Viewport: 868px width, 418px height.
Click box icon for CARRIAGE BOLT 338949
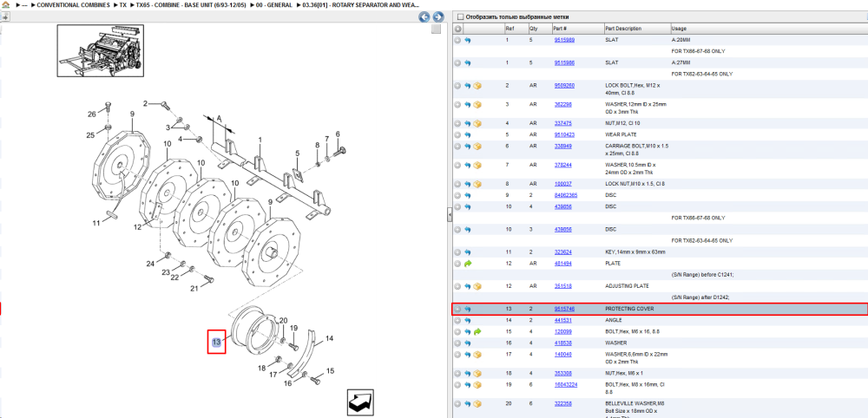tap(477, 146)
